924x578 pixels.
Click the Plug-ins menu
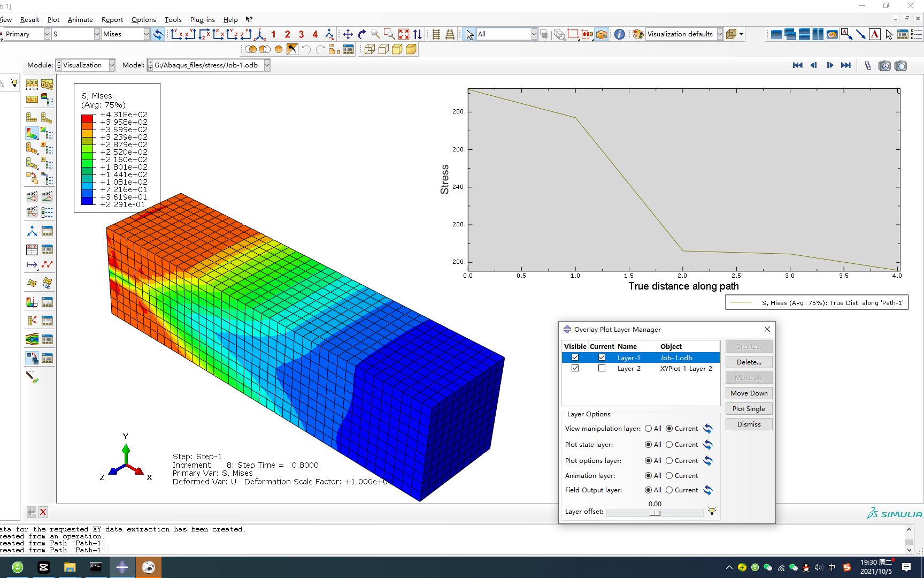[x=202, y=20]
